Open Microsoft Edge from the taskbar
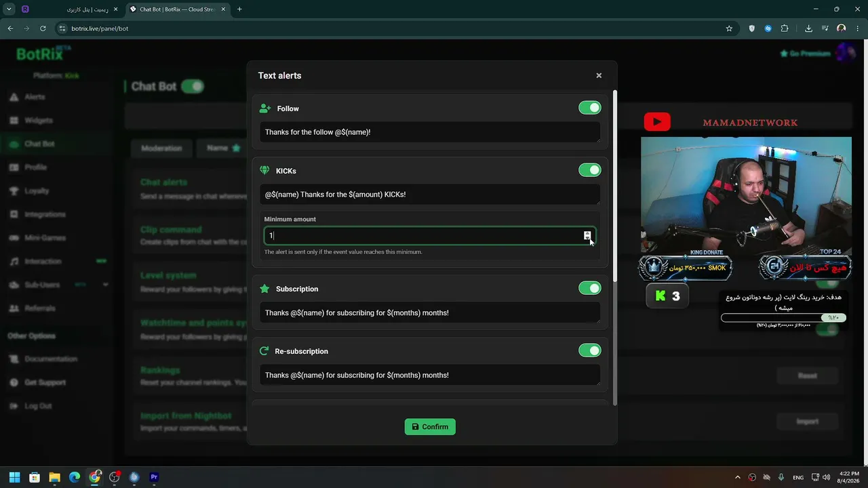The width and height of the screenshot is (868, 488). coord(75,477)
